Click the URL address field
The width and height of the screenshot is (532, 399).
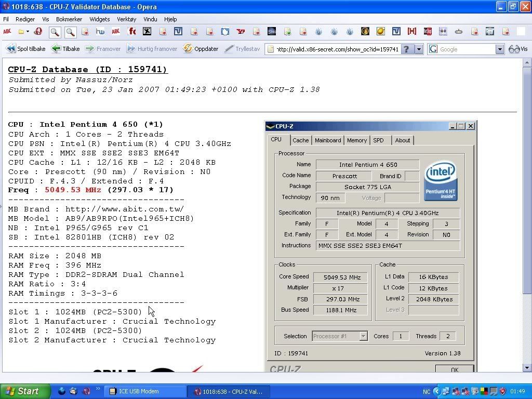point(337,49)
